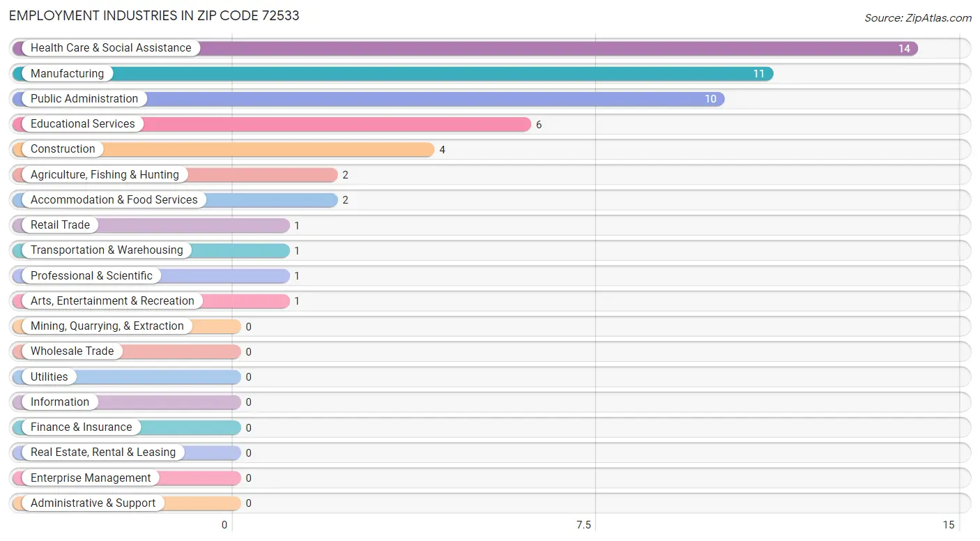
Task: Click the Source: ZipAtlas.com text
Action: [918, 18]
